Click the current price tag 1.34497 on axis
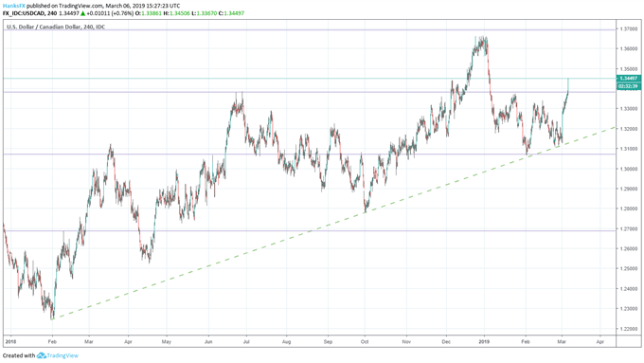 [x=629, y=78]
